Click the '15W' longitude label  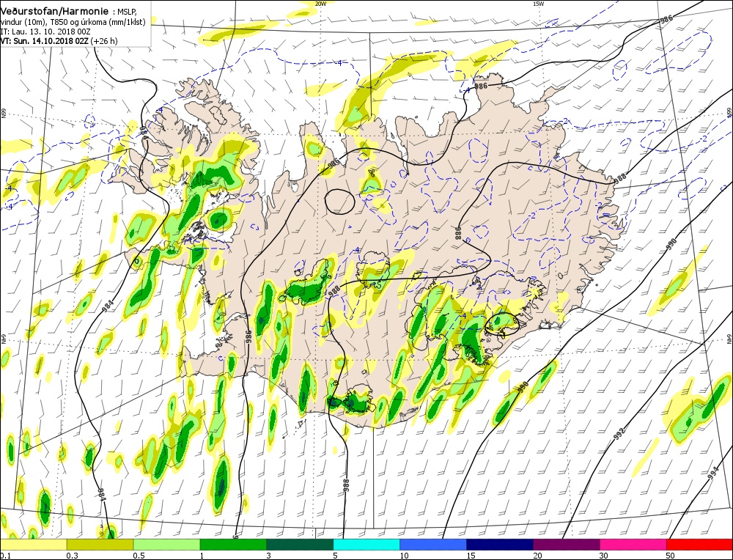click(x=539, y=4)
